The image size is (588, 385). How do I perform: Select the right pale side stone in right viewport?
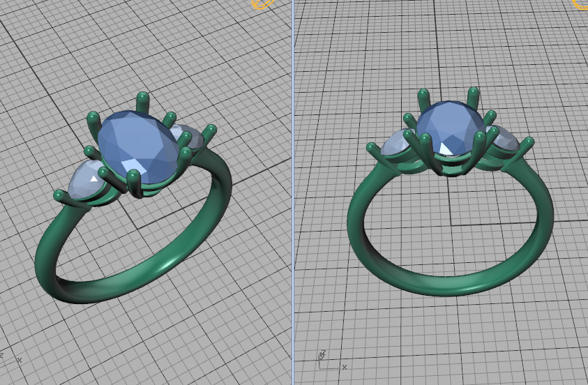(x=504, y=138)
